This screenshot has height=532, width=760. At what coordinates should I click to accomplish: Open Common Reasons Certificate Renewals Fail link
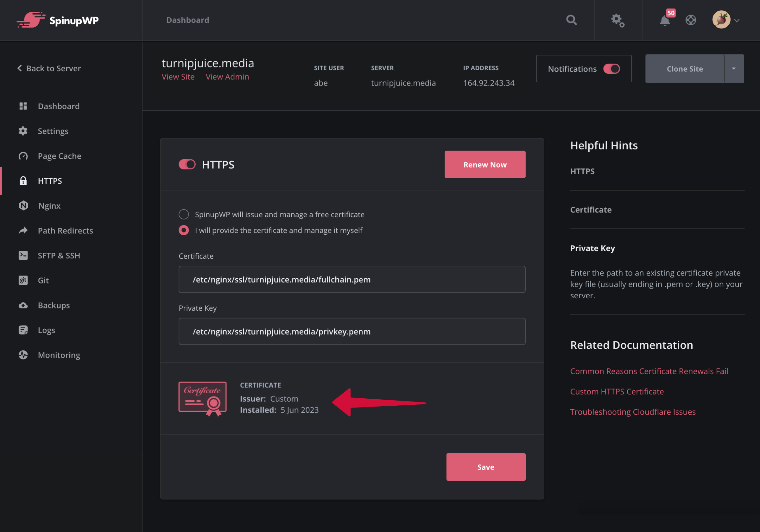click(x=649, y=371)
